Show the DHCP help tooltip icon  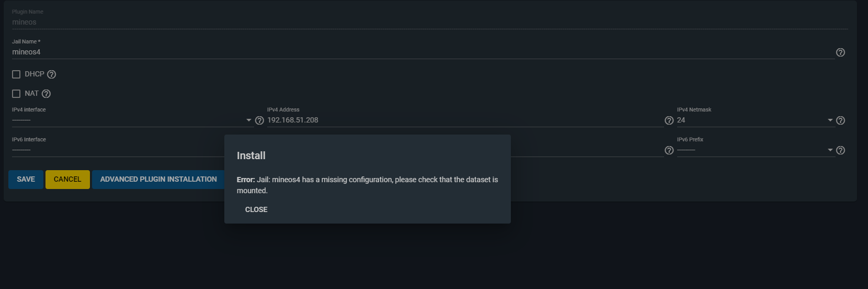(x=51, y=74)
